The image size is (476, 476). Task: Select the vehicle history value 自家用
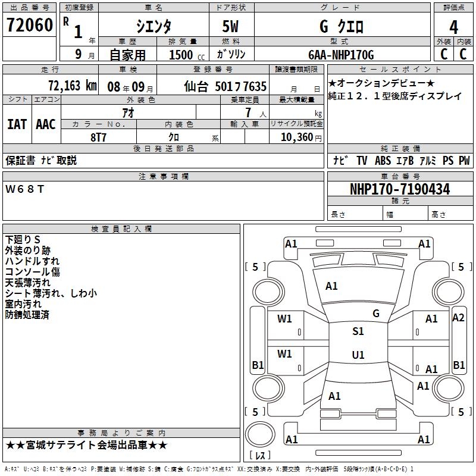(127, 55)
